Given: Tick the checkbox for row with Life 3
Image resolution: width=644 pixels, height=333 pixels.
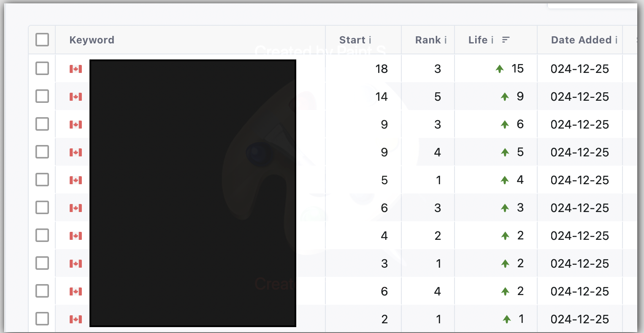Looking at the screenshot, I should 42,207.
